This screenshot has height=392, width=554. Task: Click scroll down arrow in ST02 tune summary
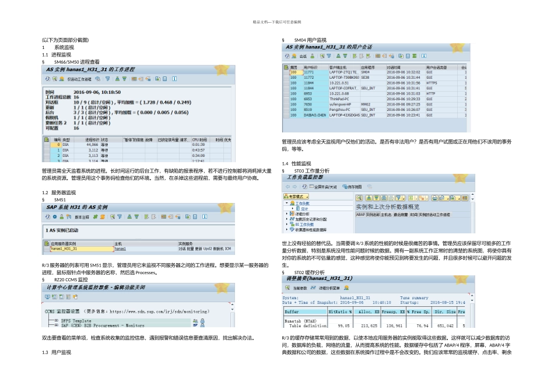[x=473, y=300]
